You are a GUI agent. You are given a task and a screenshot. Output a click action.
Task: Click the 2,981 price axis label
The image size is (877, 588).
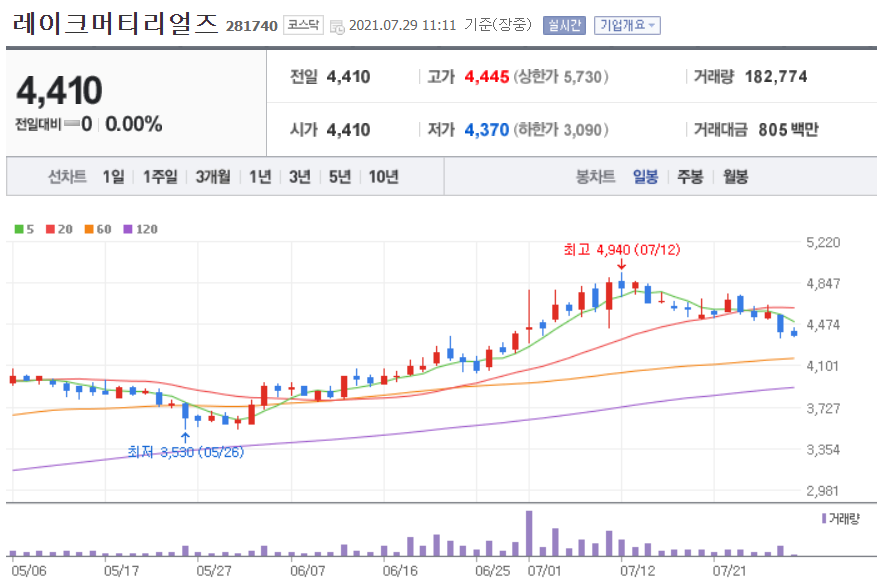point(823,491)
